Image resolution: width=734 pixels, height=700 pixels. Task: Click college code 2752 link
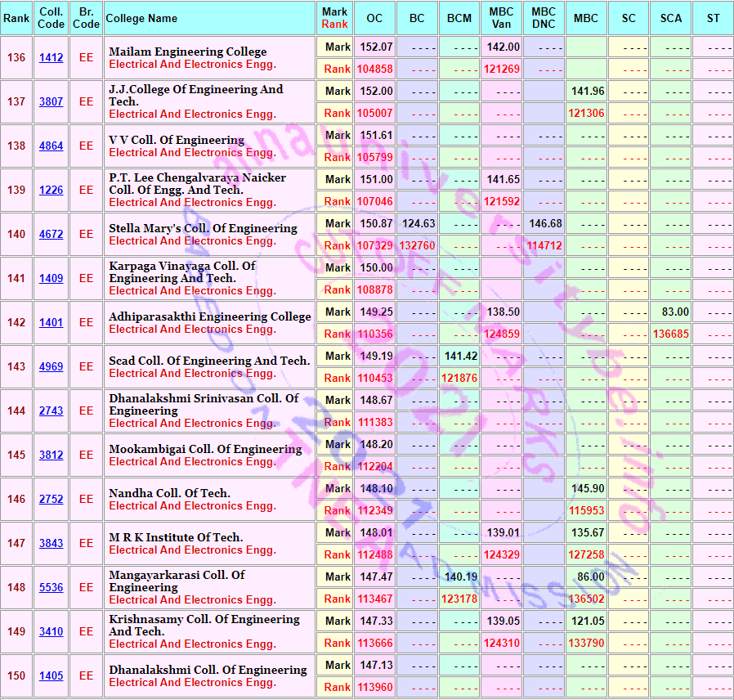pos(51,499)
